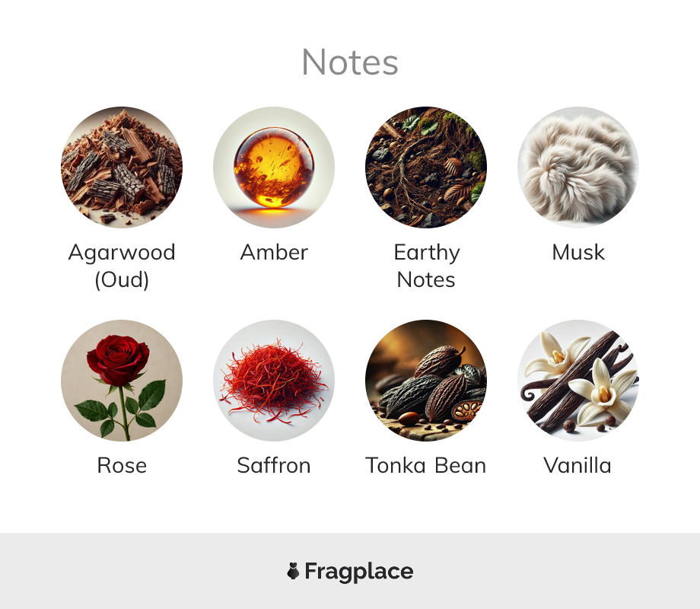The width and height of the screenshot is (700, 609).
Task: Open the Fragplace brand name link
Action: coord(359,572)
